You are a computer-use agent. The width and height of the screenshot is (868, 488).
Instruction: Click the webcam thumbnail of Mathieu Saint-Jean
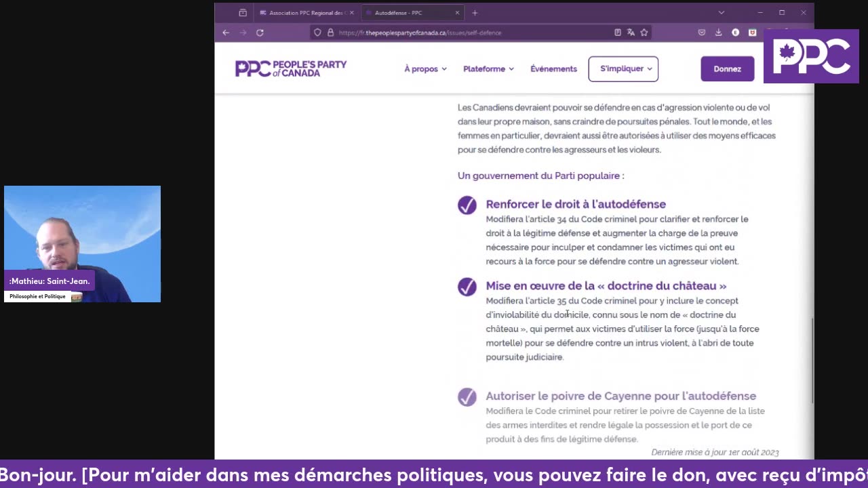tap(82, 244)
